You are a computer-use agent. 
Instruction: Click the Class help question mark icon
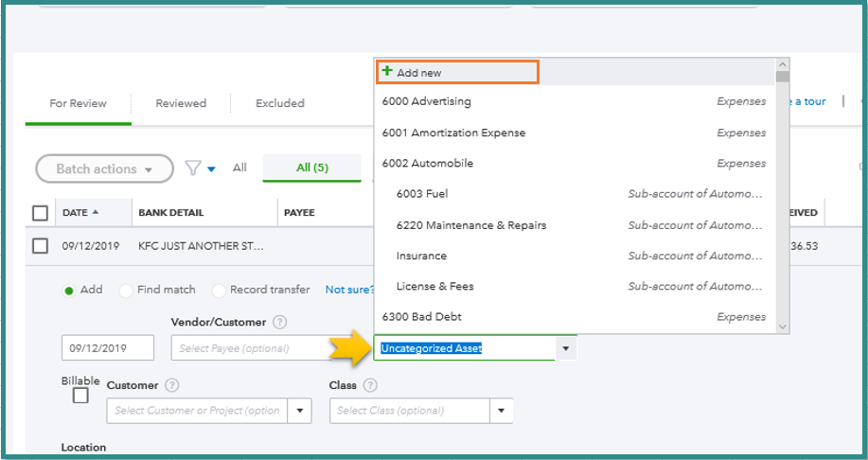click(370, 385)
